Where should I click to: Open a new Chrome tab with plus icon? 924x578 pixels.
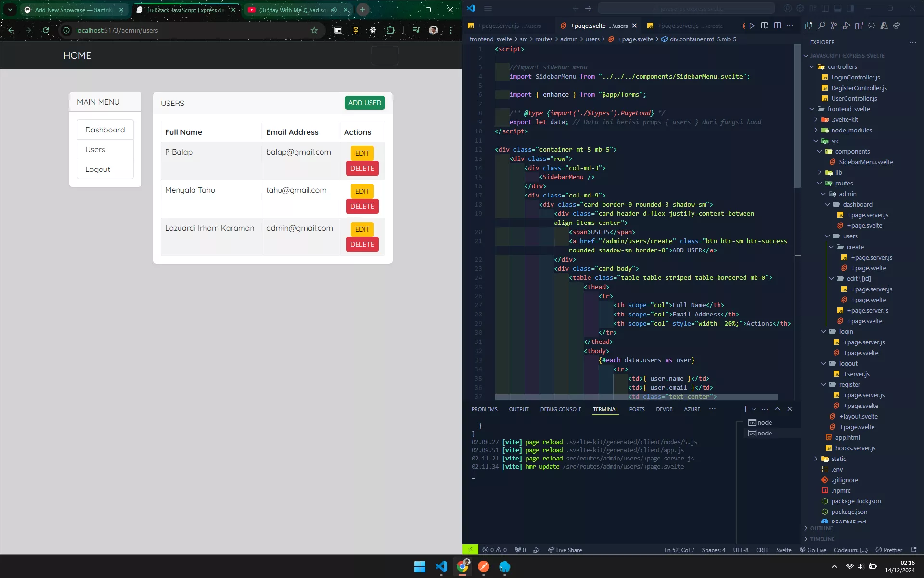click(363, 10)
